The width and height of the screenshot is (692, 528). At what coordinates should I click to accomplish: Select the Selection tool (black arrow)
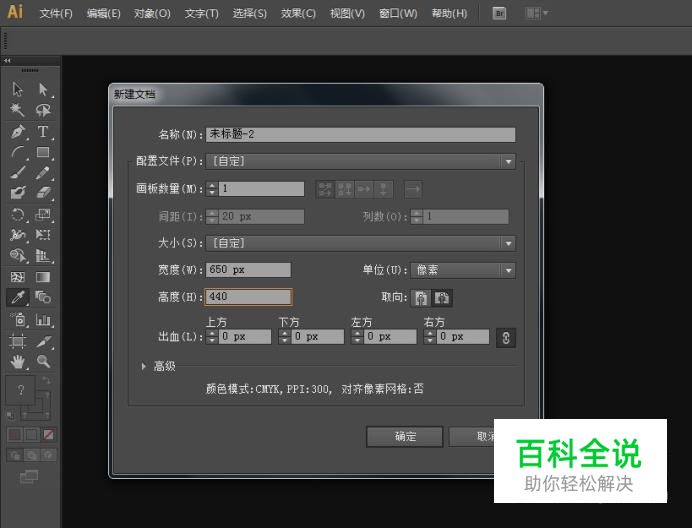pyautogui.click(x=18, y=89)
